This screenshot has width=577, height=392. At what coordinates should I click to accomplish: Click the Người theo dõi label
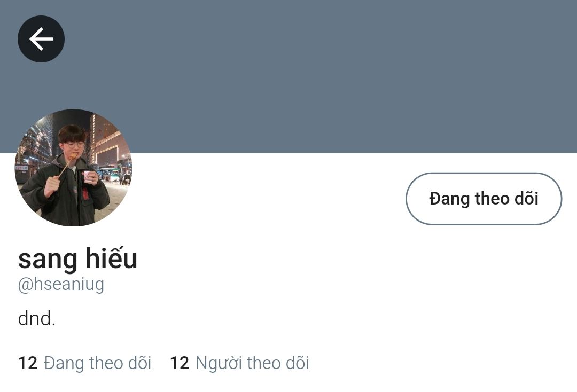click(x=252, y=363)
